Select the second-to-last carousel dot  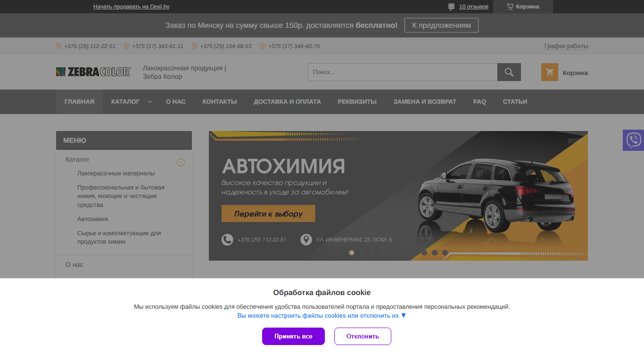coord(435,253)
